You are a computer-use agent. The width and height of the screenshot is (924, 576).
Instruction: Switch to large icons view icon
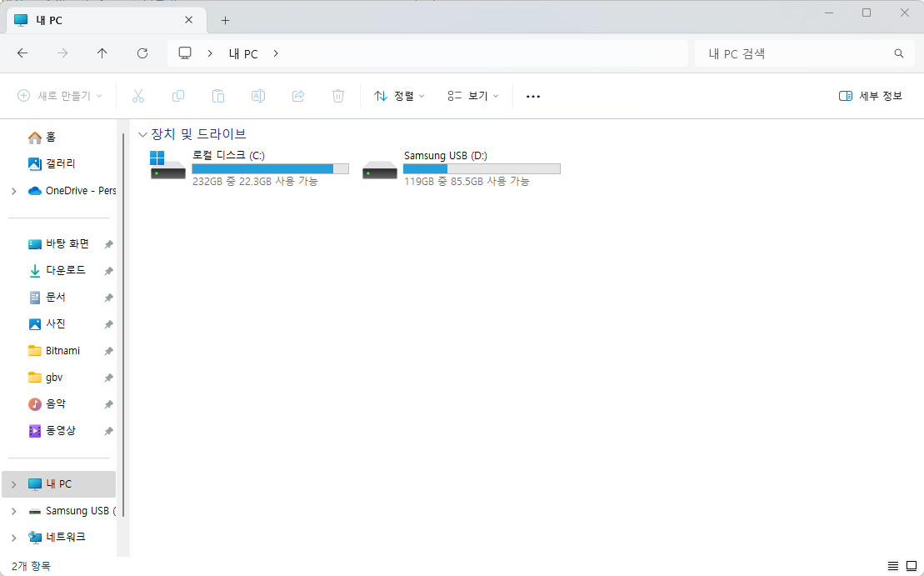click(x=911, y=566)
